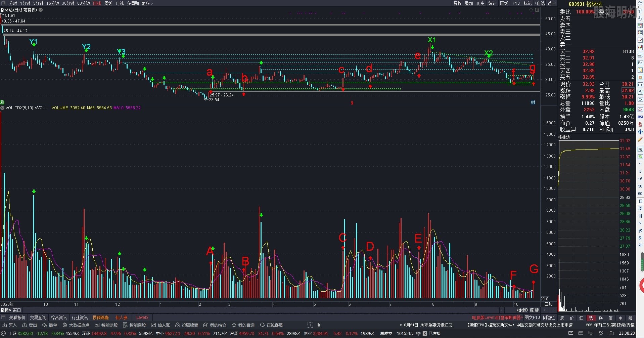The width and height of the screenshot is (644, 338).
Task: Open the intraday line chart icon in sidebar
Action: 640,40
